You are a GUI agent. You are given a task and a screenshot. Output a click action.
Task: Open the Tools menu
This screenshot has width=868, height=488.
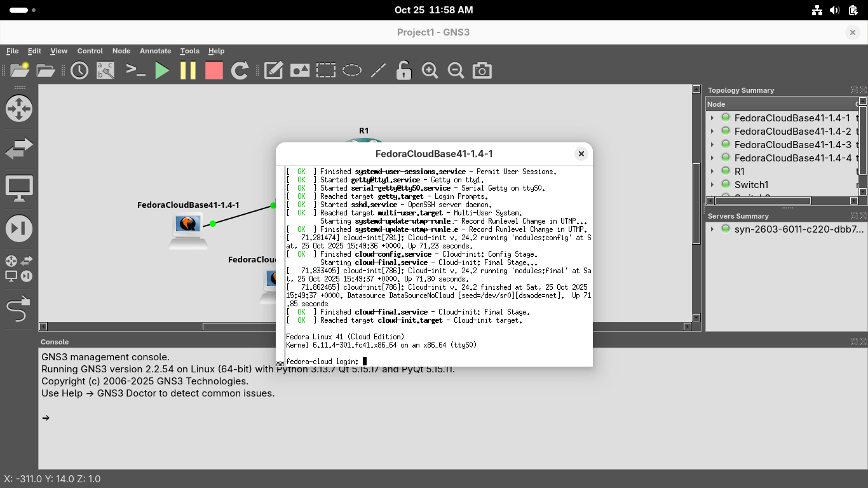click(189, 51)
